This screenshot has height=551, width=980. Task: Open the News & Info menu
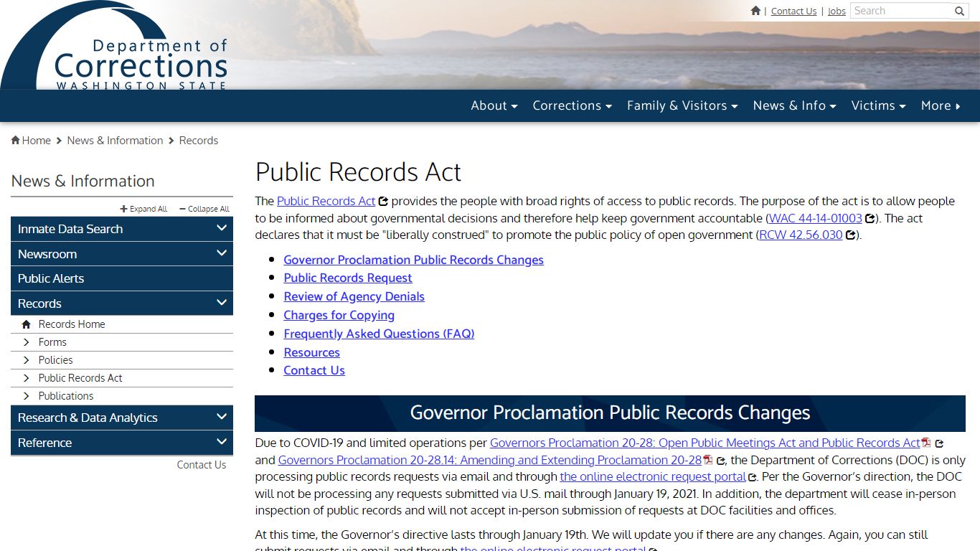tap(794, 105)
